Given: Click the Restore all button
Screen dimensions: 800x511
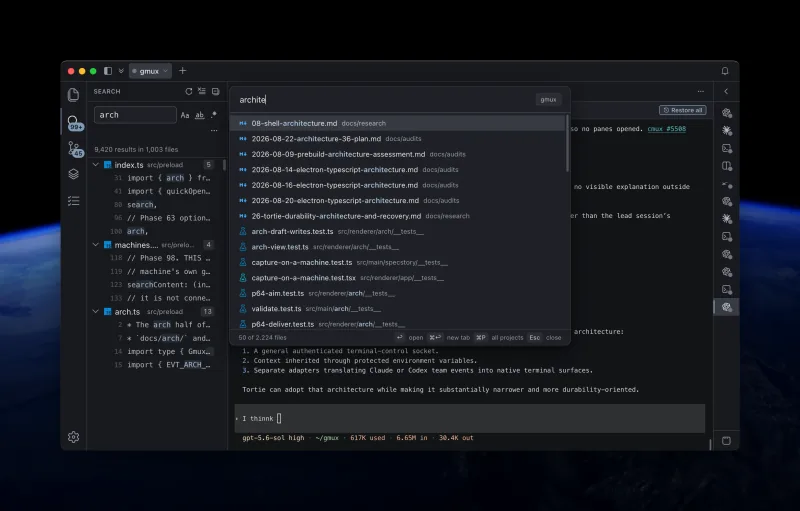Looking at the screenshot, I should [683, 110].
